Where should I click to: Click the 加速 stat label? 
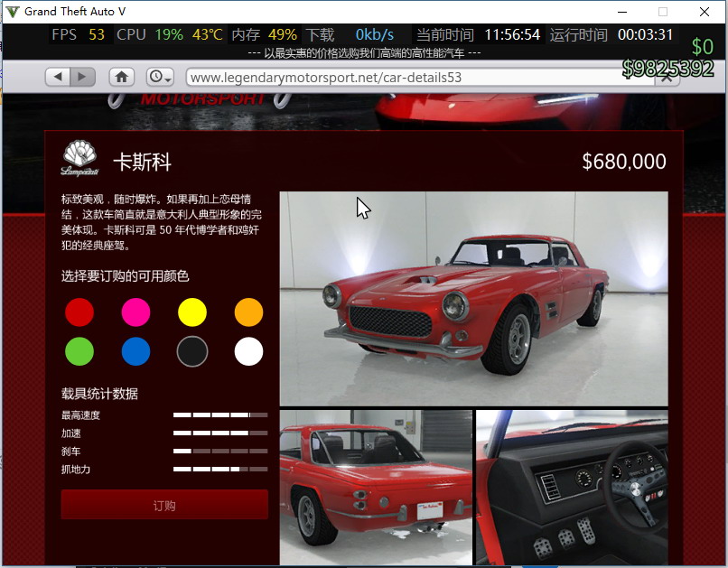coord(71,433)
